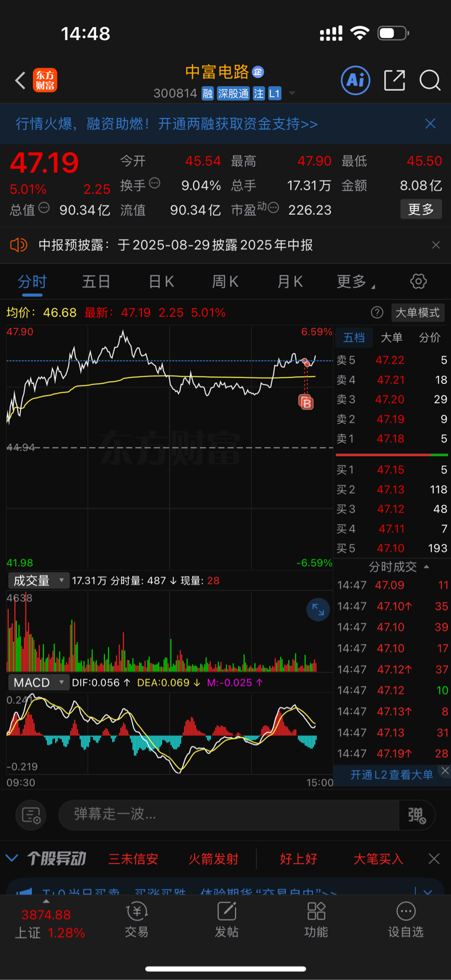Close the margin financing banner
This screenshot has height=980, width=451.
(x=430, y=123)
